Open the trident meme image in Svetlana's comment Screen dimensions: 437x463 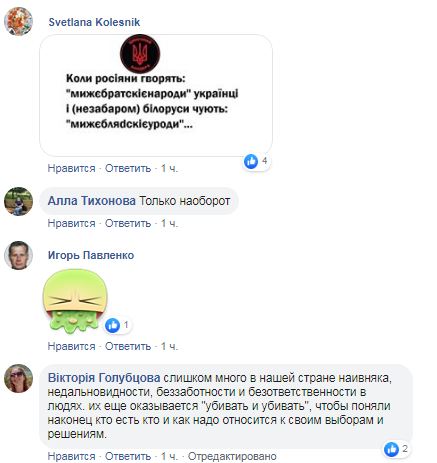(156, 95)
